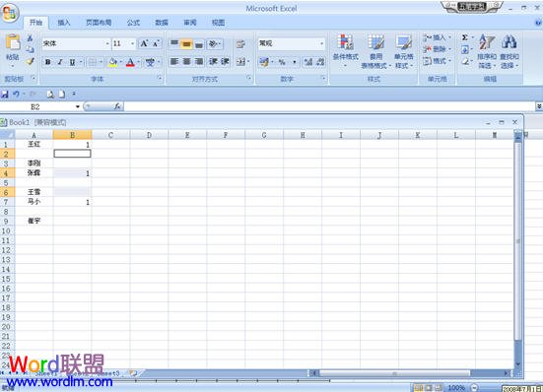543x392 pixels.
Task: Toggle Italic formatting
Action: click(x=60, y=62)
